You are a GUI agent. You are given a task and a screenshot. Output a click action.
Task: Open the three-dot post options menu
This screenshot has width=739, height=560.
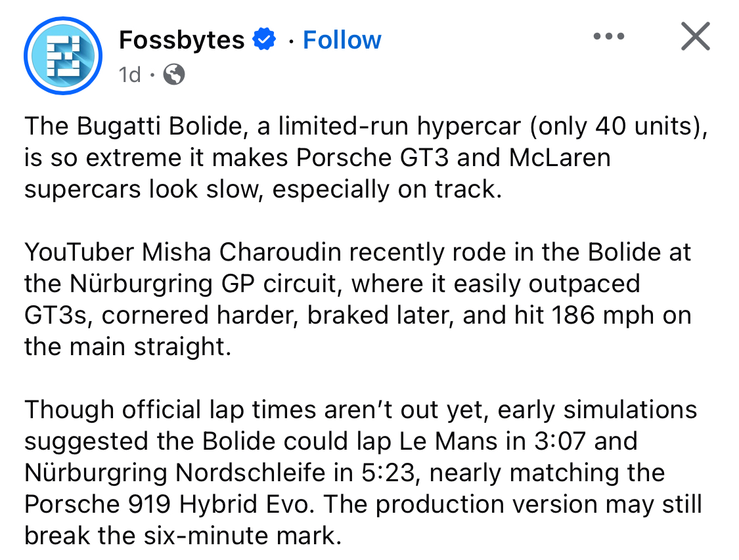608,36
